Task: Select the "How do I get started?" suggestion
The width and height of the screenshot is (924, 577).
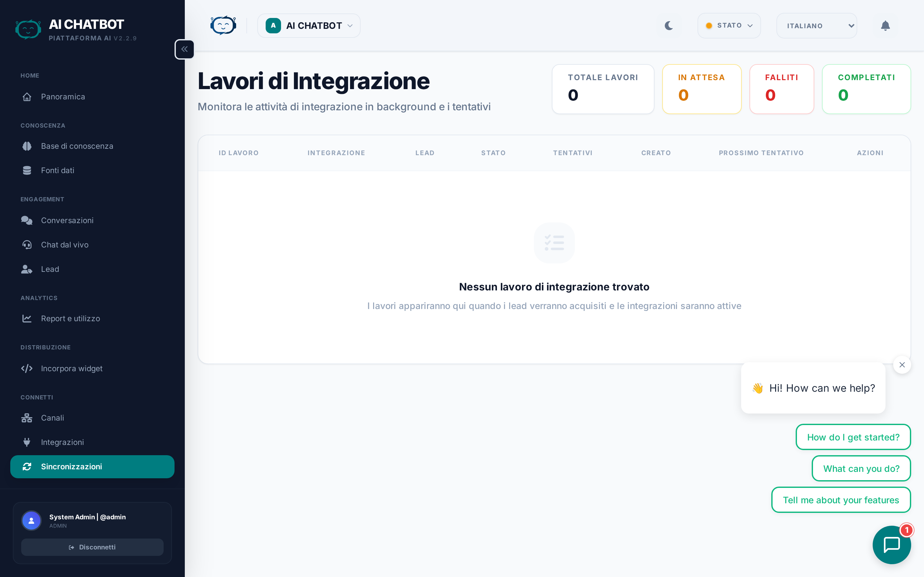Action: coord(853,437)
